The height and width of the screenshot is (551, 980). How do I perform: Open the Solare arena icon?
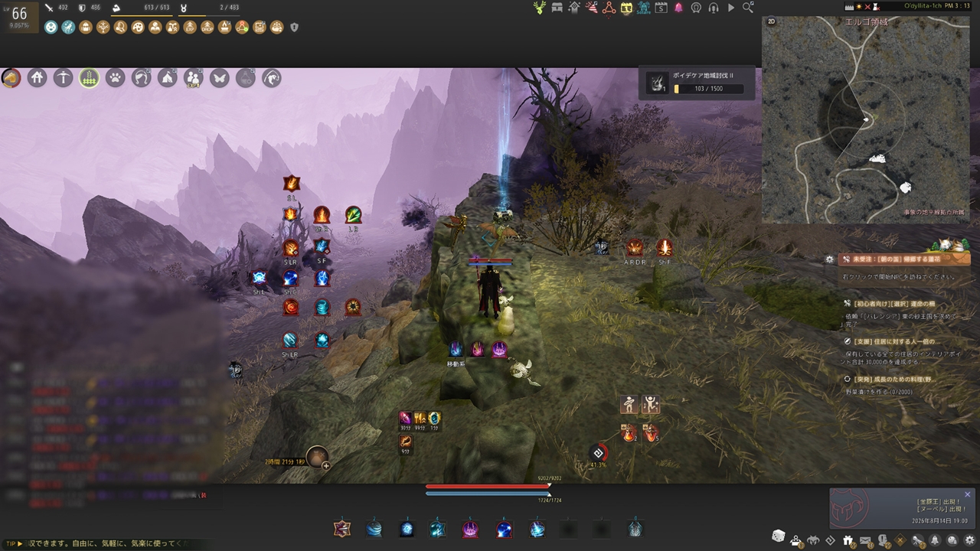[x=643, y=8]
